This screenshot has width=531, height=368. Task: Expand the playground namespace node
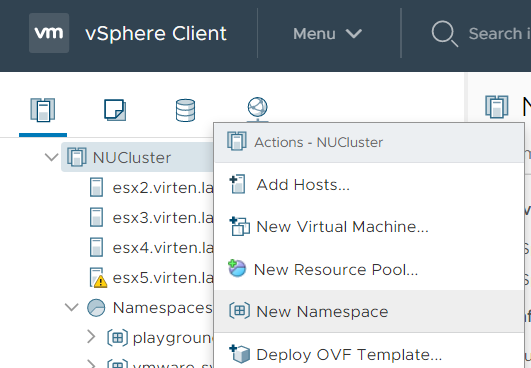pyautogui.click(x=91, y=338)
